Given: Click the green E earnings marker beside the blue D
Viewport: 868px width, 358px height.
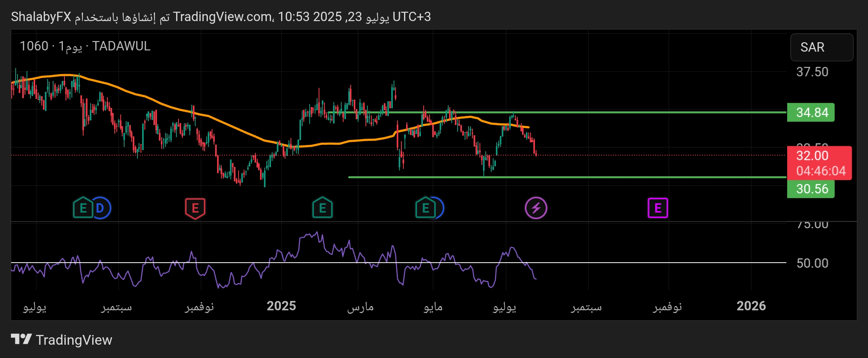Looking at the screenshot, I should coord(83,208).
